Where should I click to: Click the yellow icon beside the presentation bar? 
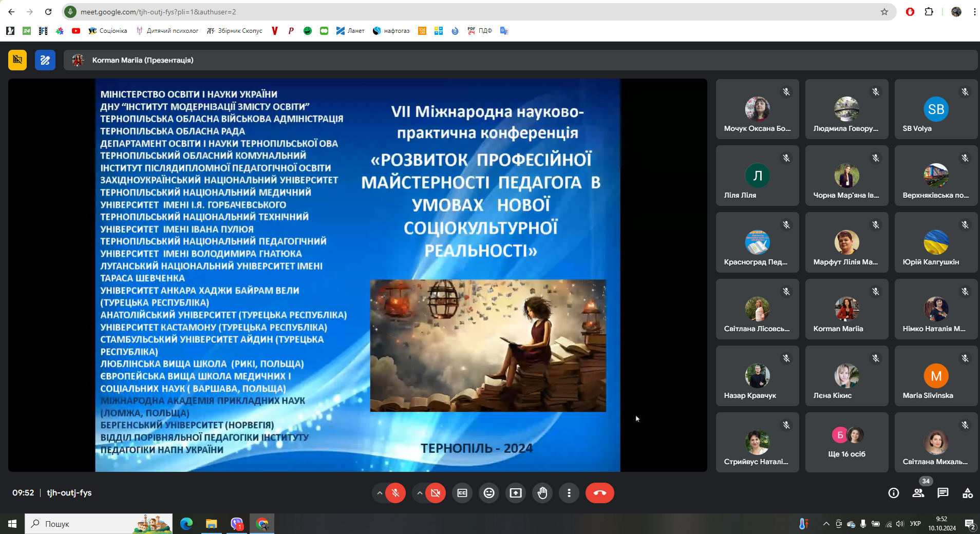17,60
